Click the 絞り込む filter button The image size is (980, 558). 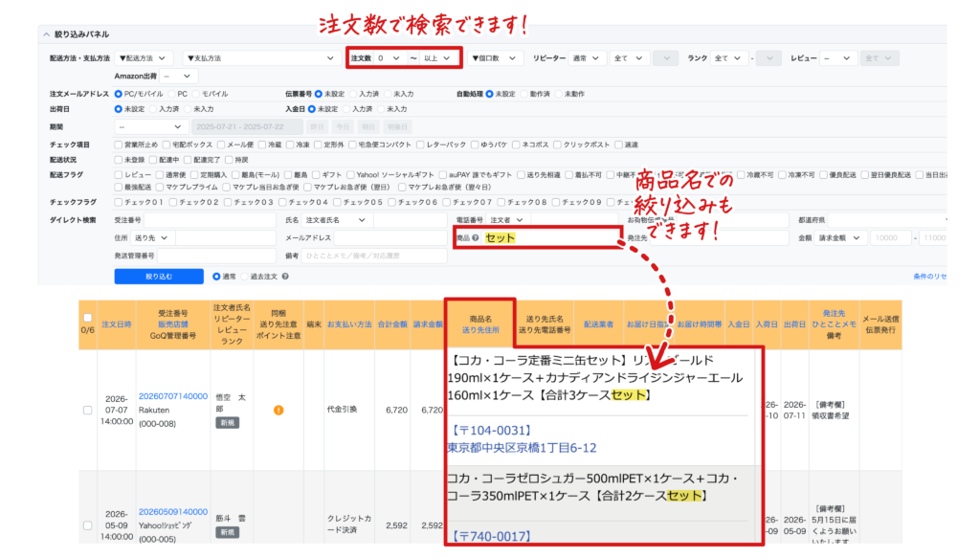point(159,277)
